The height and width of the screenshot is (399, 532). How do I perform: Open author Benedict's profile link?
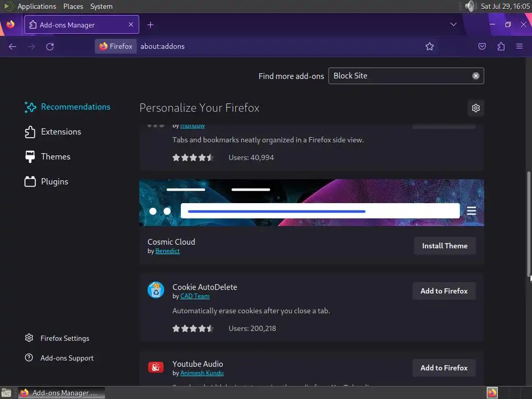coord(167,251)
